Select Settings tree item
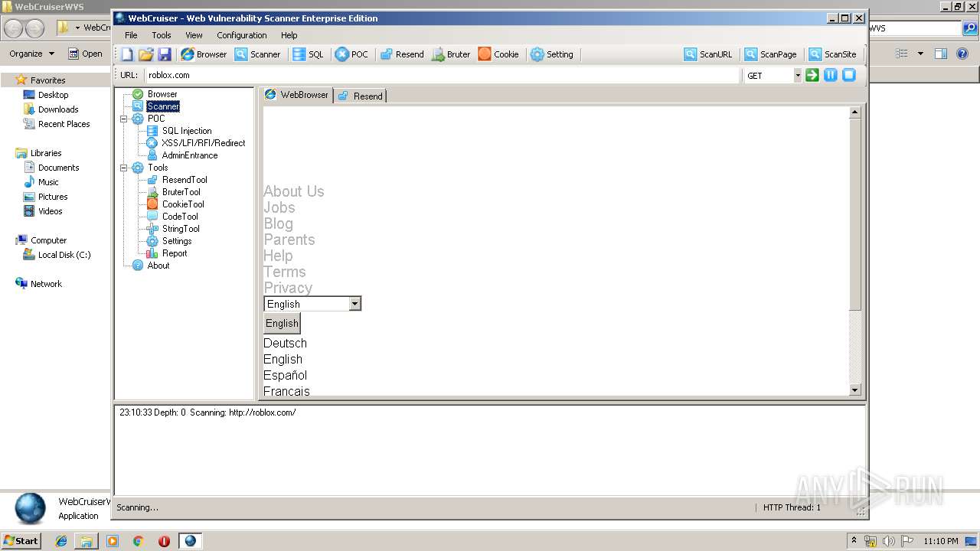Viewport: 980px width, 551px height. coord(177,241)
